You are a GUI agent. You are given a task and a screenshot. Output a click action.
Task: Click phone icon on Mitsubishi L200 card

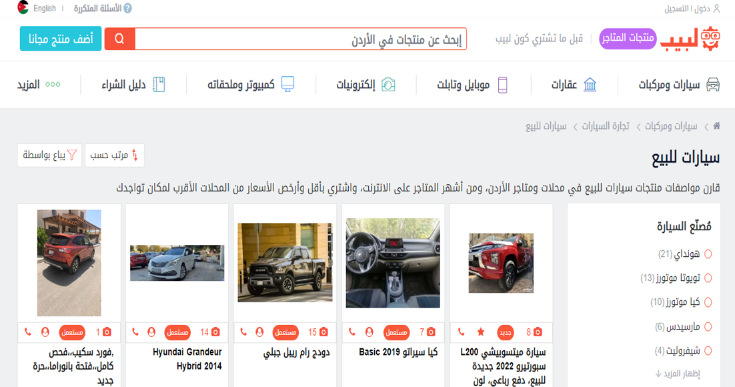tap(461, 332)
